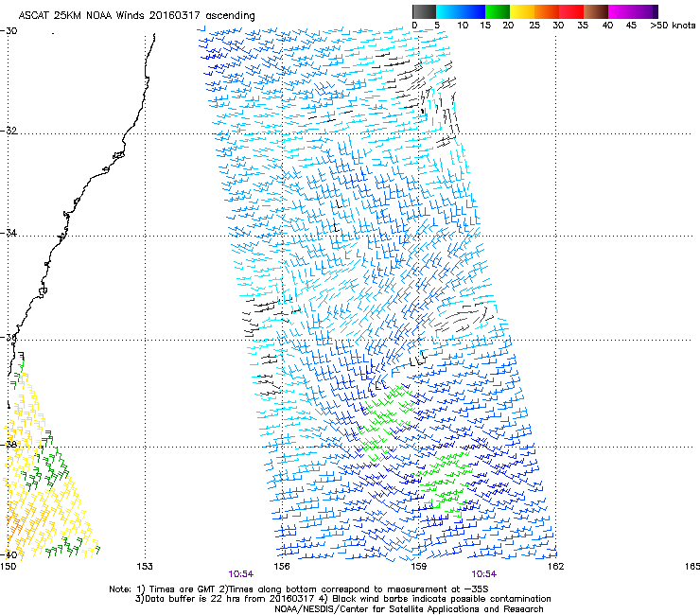The width and height of the screenshot is (700, 615).
Task: Click the '35' label under the color bar
Action: [x=583, y=26]
